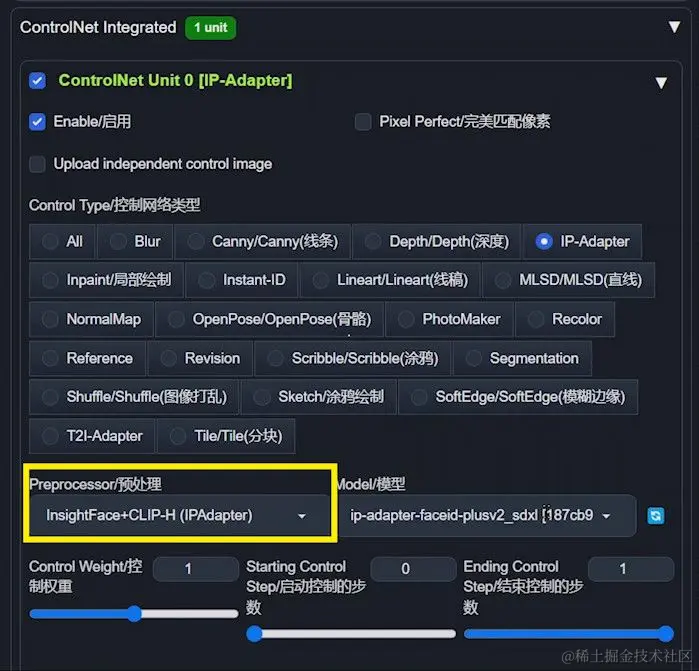Viewport: 699px width, 671px height.
Task: Click the ControlNet Unit 0 [IP-Adapter] title
Action: pos(176,81)
